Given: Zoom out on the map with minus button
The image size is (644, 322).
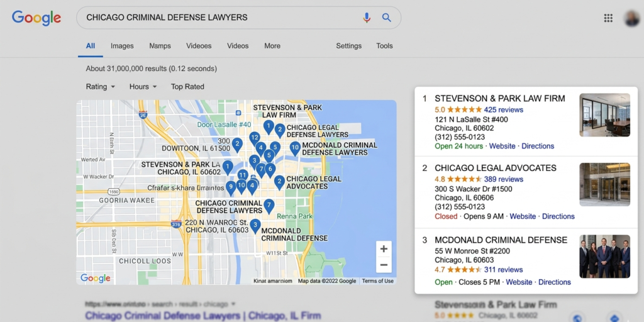Looking at the screenshot, I should (384, 265).
